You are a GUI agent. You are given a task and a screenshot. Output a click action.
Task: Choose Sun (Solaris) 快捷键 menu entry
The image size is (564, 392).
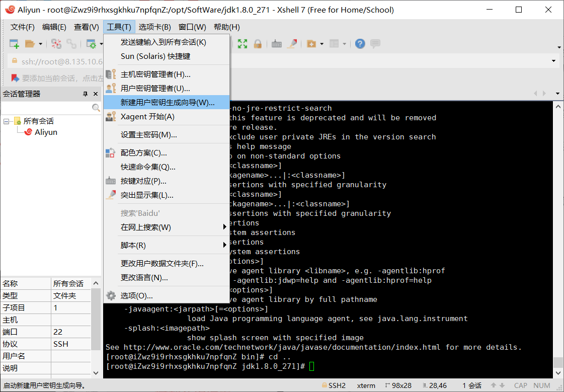[167, 56]
